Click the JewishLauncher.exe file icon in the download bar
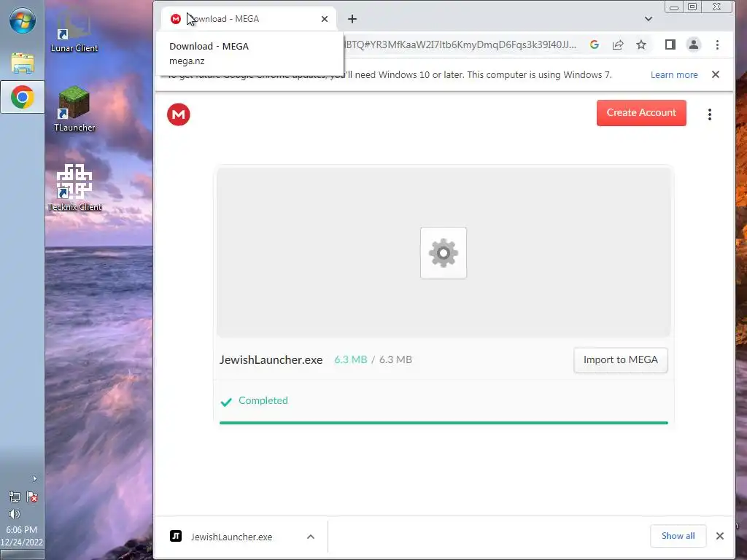 (176, 536)
